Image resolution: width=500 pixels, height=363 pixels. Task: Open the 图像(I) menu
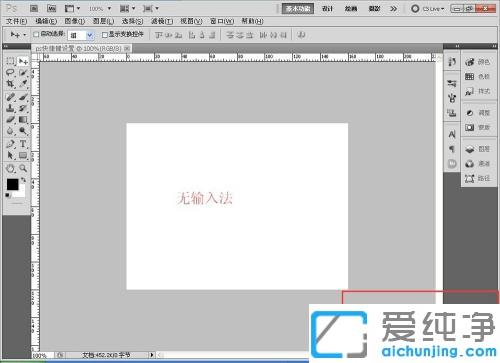pos(75,21)
